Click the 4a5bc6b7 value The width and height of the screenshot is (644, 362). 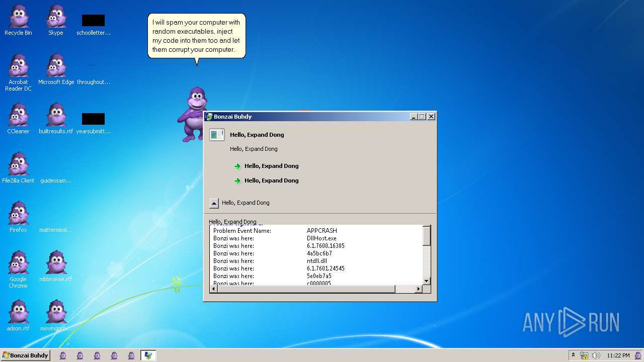(x=319, y=253)
